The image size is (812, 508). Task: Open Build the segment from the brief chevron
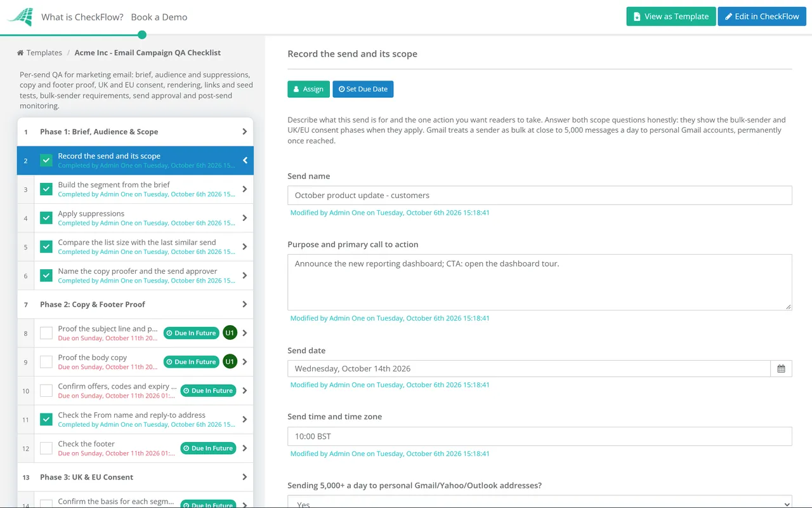pos(245,189)
